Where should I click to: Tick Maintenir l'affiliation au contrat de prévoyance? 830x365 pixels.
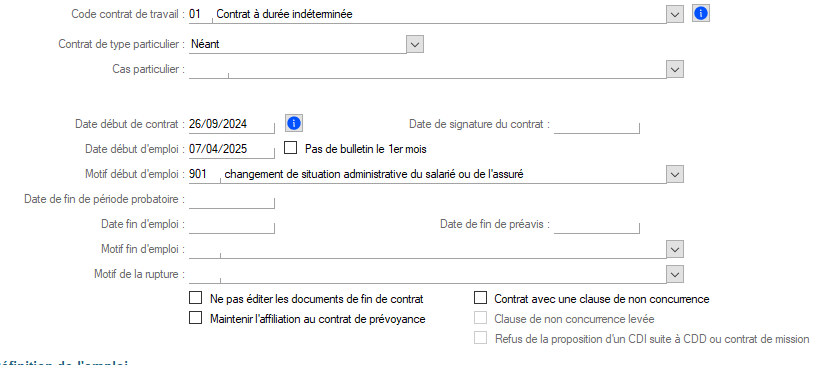click(x=196, y=318)
